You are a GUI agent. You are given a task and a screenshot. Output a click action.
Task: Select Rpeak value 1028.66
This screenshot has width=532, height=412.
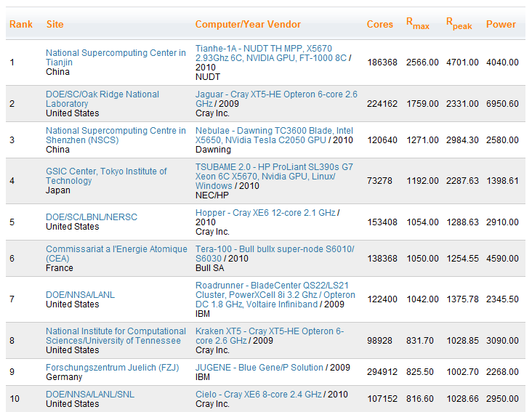pos(462,399)
